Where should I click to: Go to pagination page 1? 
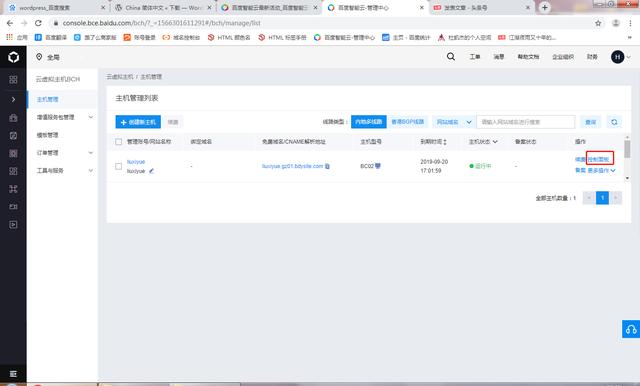tap(602, 198)
